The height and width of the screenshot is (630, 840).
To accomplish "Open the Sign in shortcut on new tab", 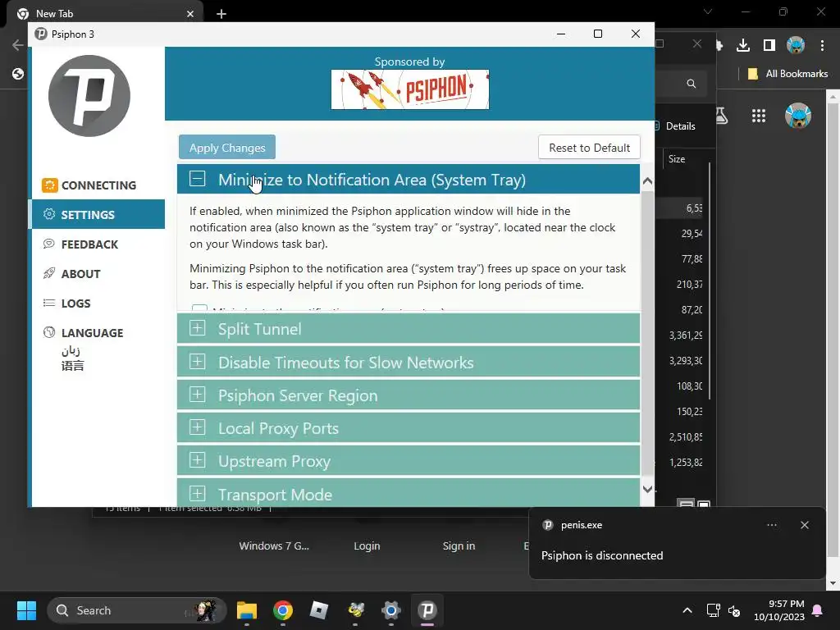I will click(x=459, y=546).
